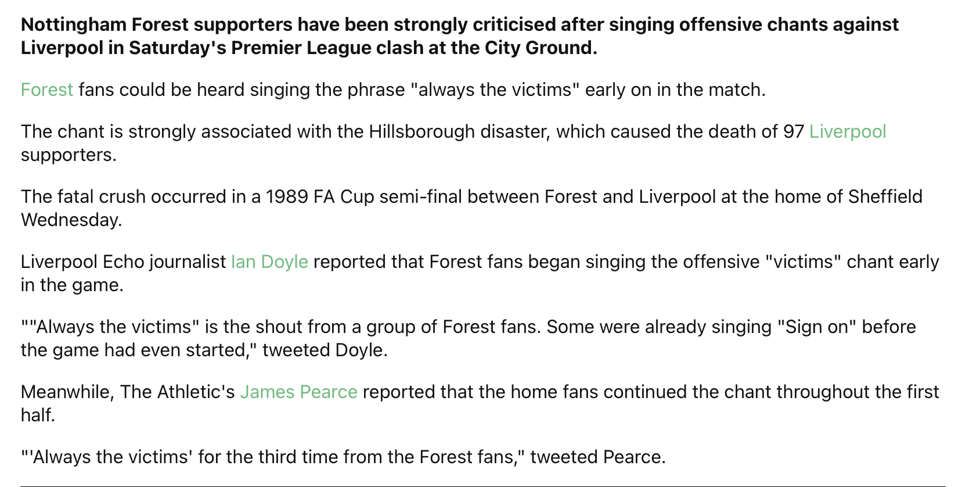980x487 pixels.
Task: Click the sentence ending 'early on in the match'
Action: (x=393, y=89)
